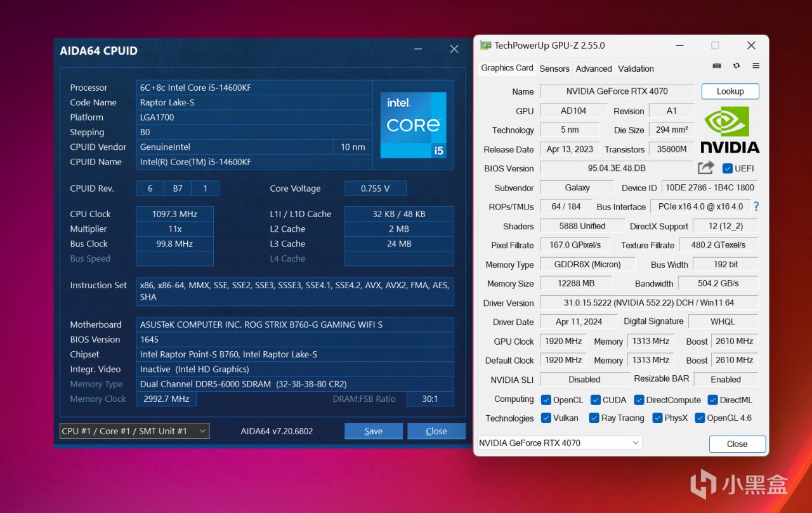This screenshot has width=812, height=513.
Task: Click the GPU-Z title bar application icon
Action: pyautogui.click(x=486, y=45)
